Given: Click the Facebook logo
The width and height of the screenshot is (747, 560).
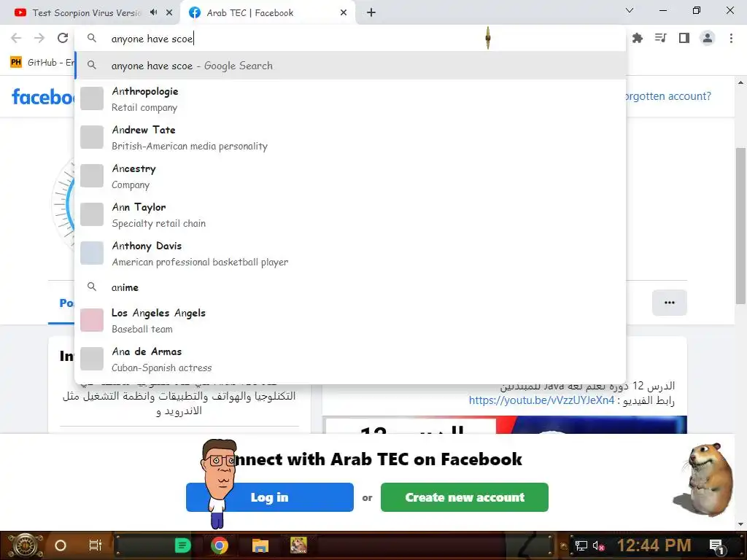Looking at the screenshot, I should click(43, 97).
